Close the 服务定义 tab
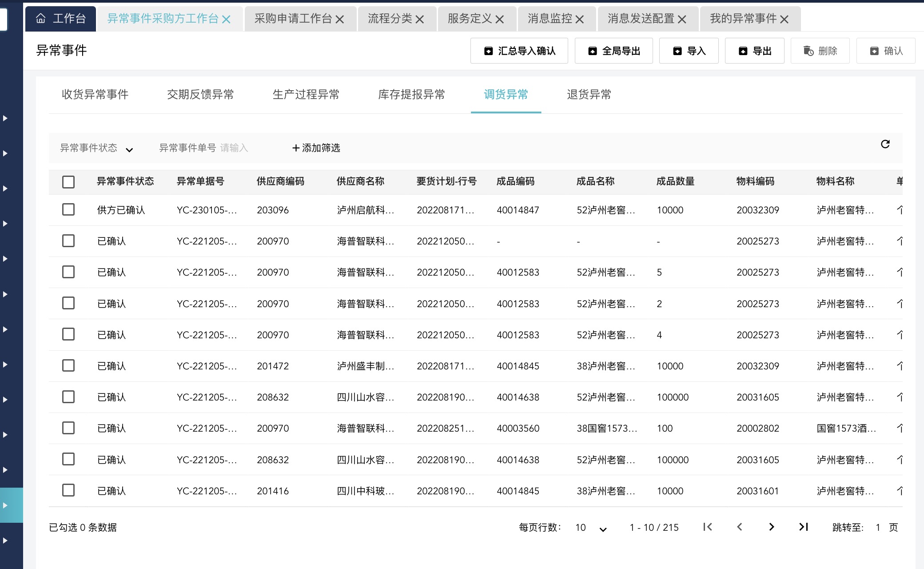Screen dimensions: 924x569 500,19
